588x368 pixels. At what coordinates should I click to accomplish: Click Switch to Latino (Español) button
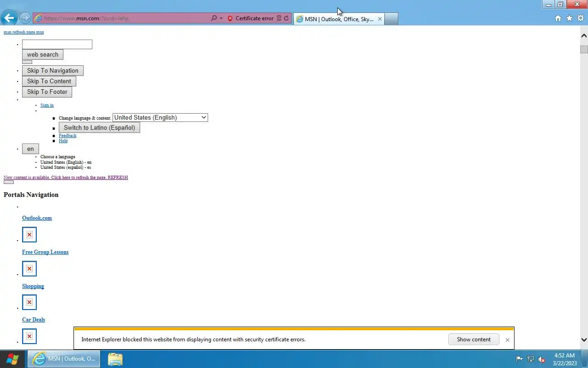(99, 127)
